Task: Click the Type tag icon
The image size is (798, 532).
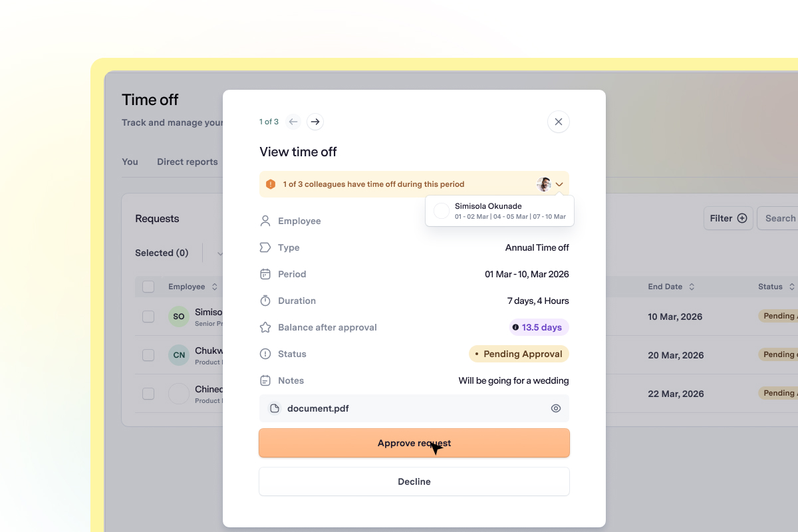Action: [x=265, y=247]
